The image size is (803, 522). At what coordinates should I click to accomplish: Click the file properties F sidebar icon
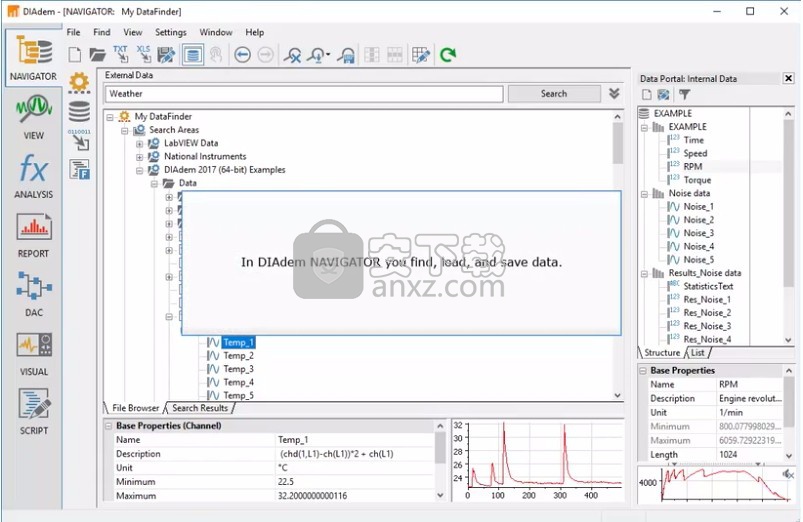tap(79, 170)
